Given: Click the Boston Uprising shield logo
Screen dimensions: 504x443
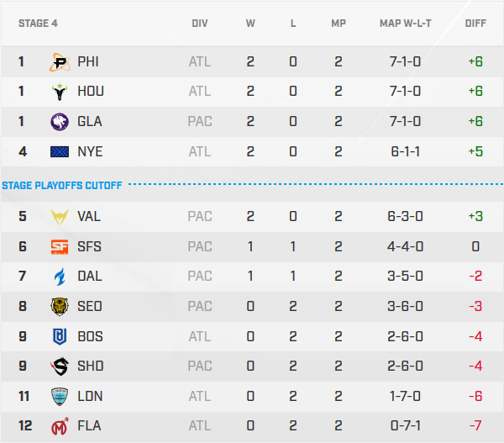Looking at the screenshot, I should pos(60,336).
